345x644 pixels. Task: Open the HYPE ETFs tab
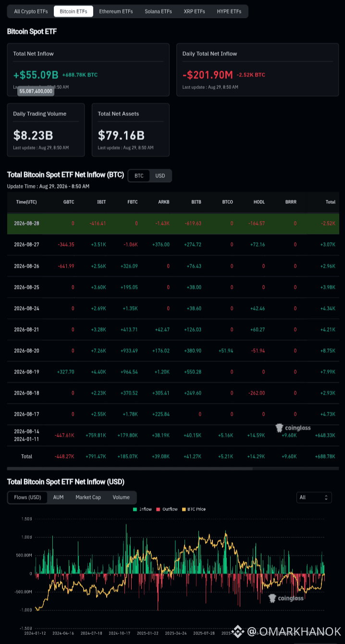click(229, 11)
